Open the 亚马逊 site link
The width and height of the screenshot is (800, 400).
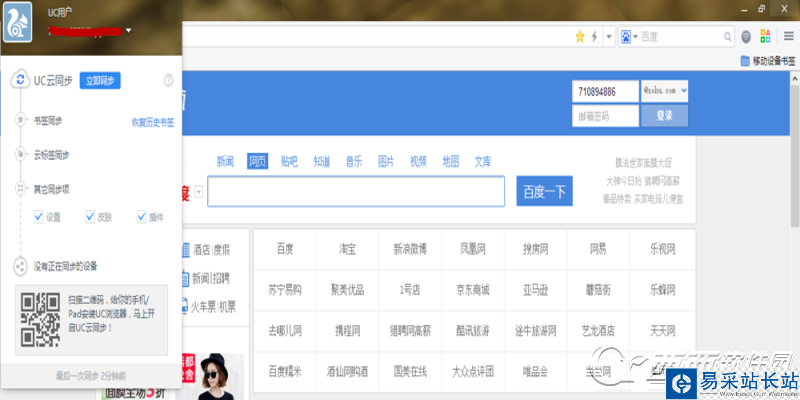535,290
